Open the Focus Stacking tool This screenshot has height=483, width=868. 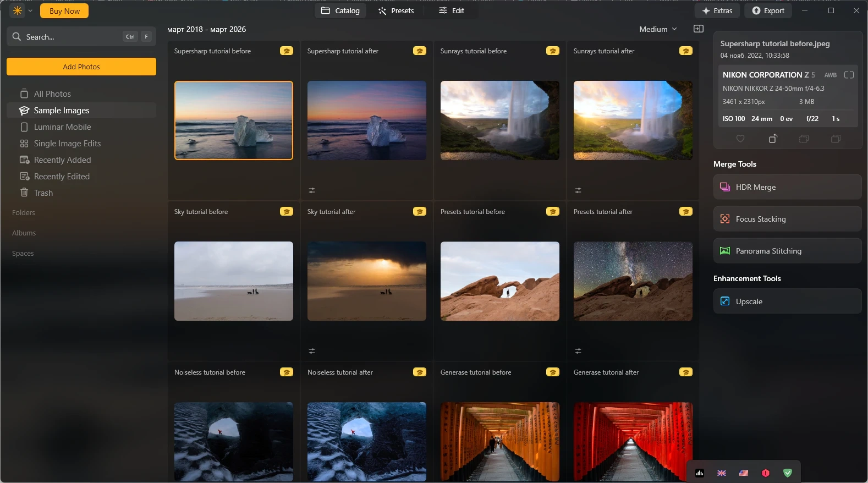(x=788, y=219)
